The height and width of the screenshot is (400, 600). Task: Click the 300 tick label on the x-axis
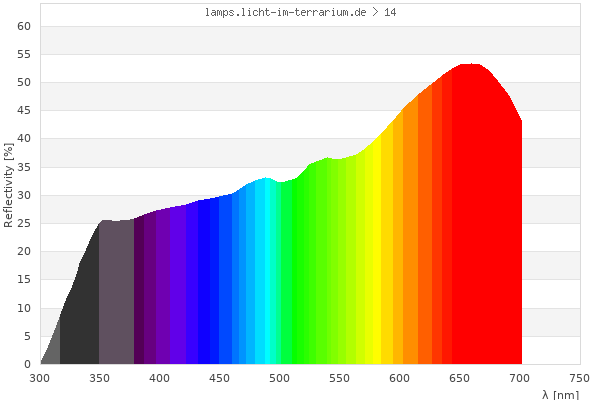40,378
